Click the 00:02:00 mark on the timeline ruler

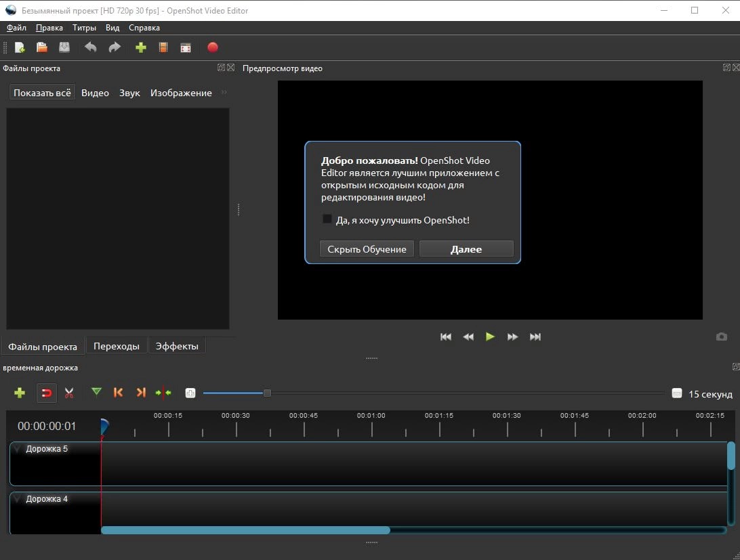(642, 416)
